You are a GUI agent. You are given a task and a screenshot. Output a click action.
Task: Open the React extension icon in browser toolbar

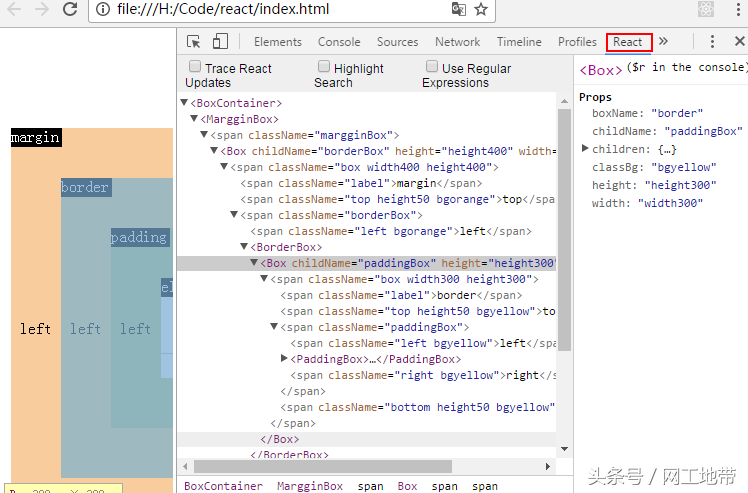point(706,9)
